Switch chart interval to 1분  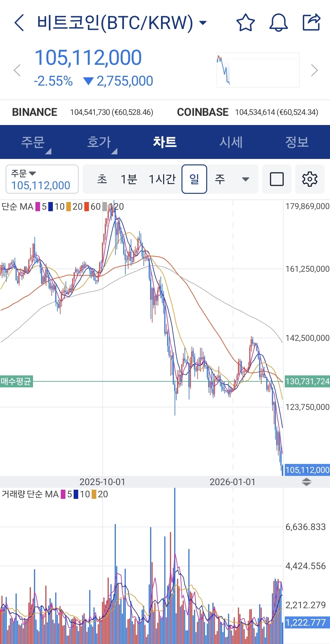[x=129, y=179]
